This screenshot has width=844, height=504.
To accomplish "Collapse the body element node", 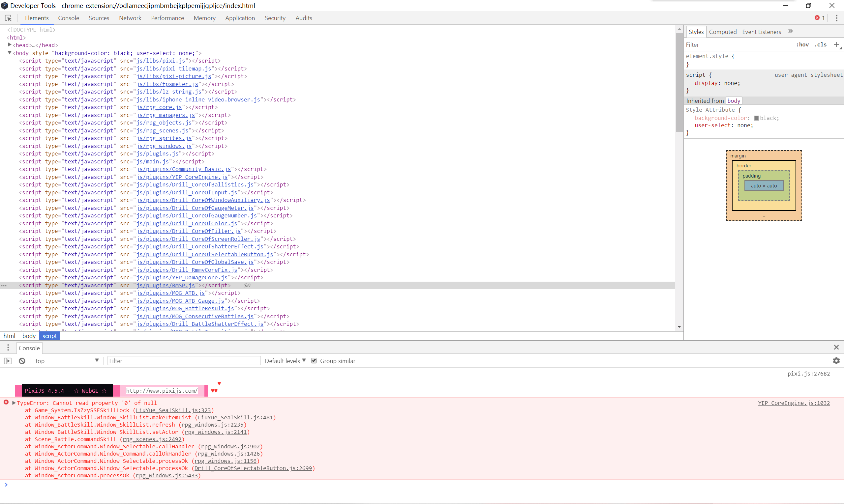I will coord(10,53).
